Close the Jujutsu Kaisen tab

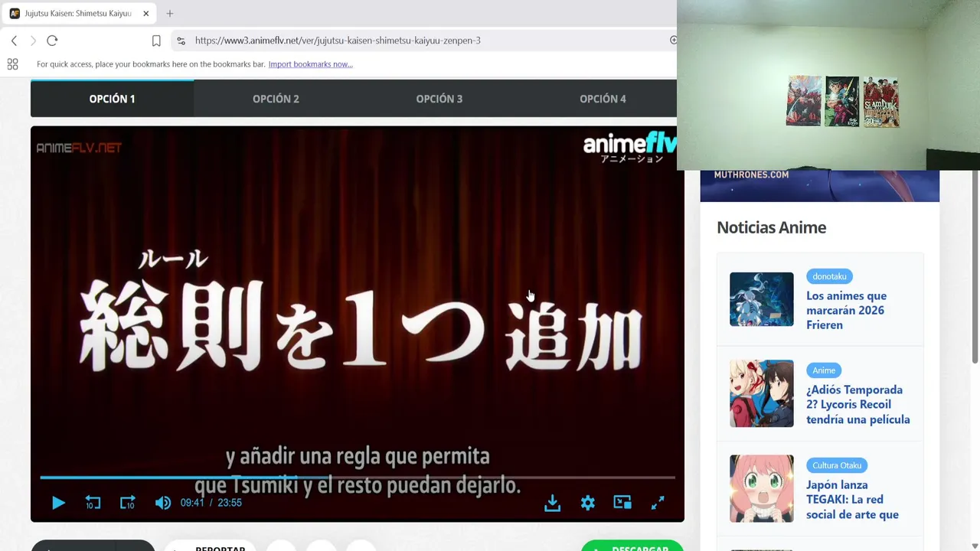[145, 14]
